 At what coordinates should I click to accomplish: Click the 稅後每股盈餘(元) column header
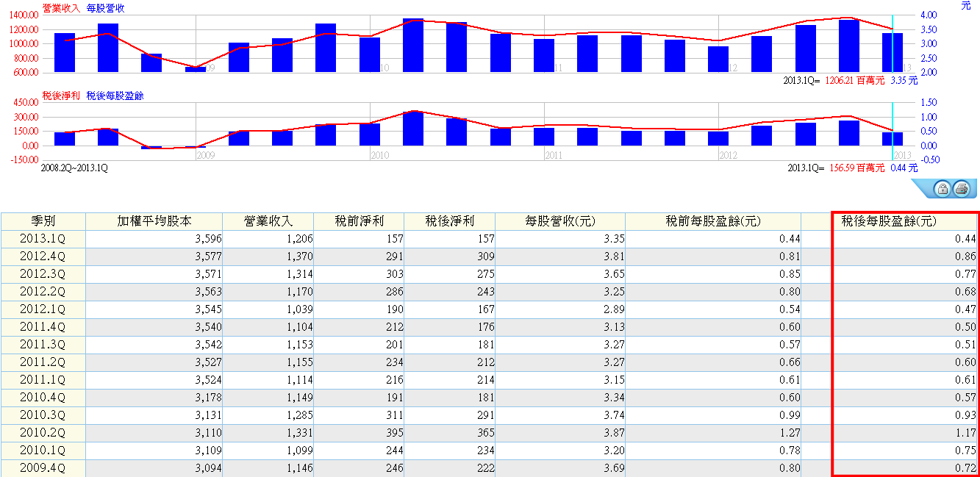pos(889,221)
